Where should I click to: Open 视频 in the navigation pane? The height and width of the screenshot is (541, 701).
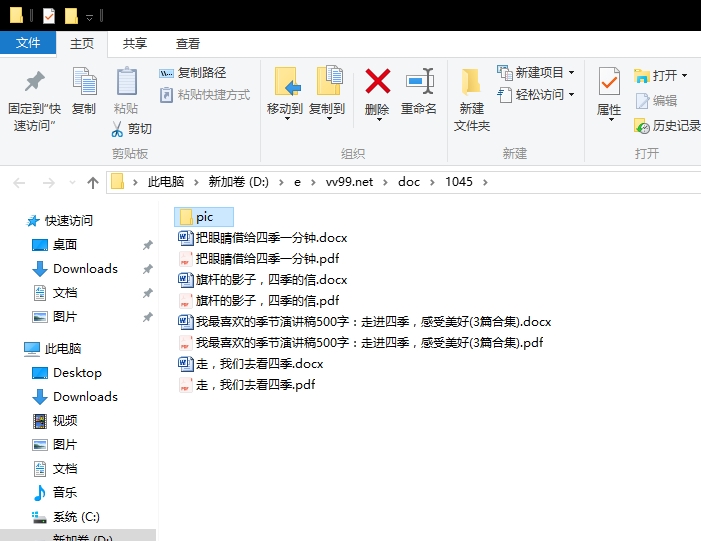(55, 421)
